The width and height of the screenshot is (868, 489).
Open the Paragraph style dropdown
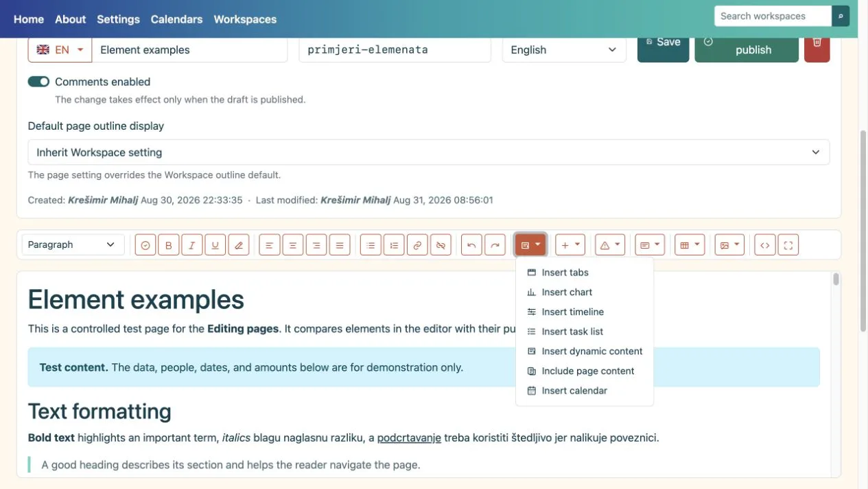[x=73, y=244]
